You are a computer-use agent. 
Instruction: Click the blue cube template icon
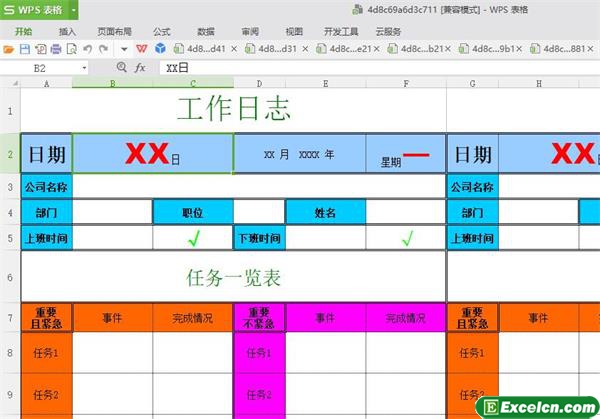160,48
